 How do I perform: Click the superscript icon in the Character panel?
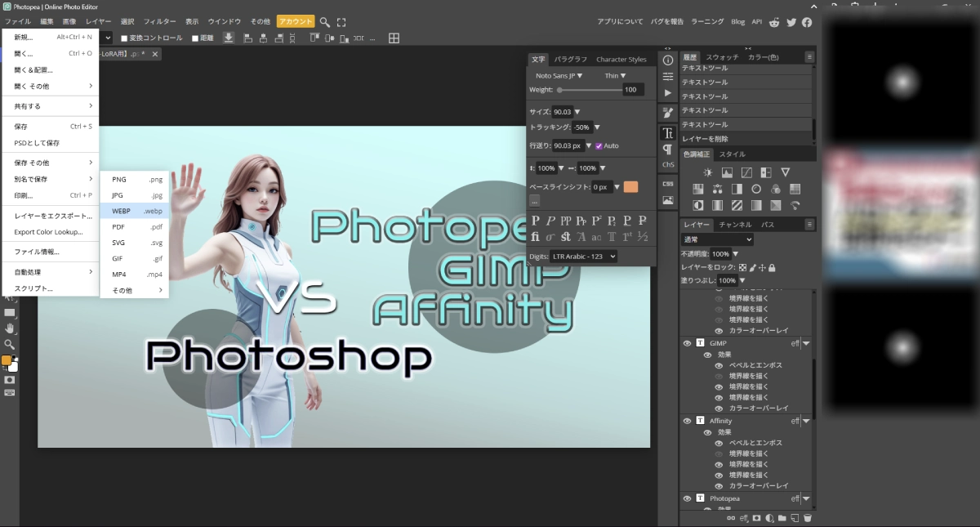click(x=596, y=221)
